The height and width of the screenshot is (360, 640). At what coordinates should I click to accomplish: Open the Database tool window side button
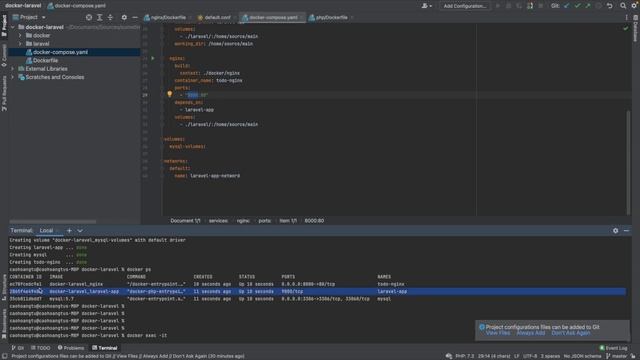coord(636,28)
